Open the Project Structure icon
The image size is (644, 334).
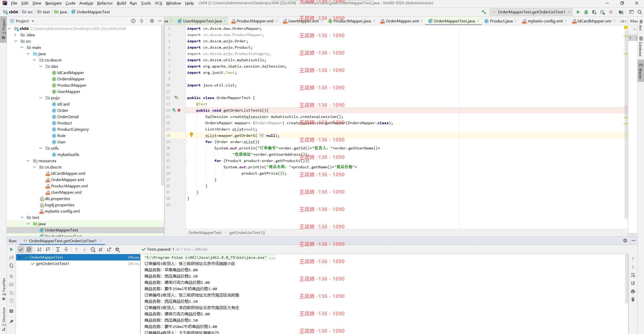(x=621, y=12)
